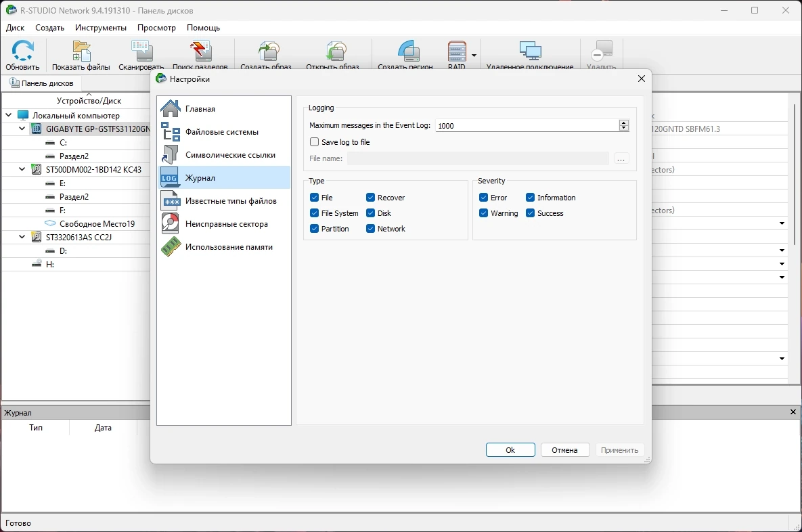Switch to Панель дисков tab

pyautogui.click(x=41, y=83)
